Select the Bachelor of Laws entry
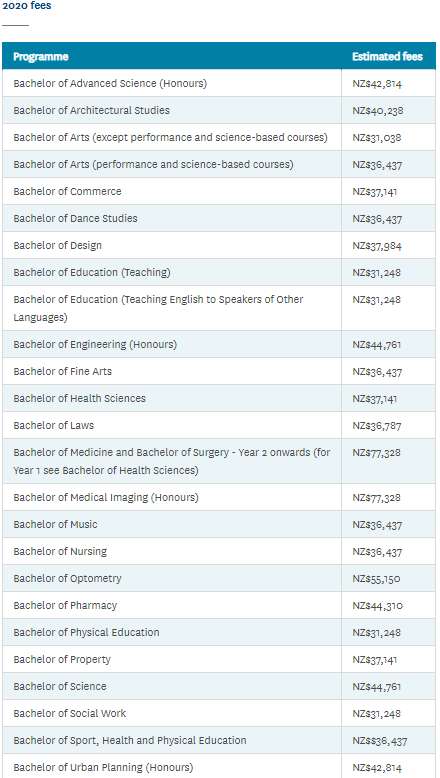This screenshot has width=440, height=778. coord(54,425)
